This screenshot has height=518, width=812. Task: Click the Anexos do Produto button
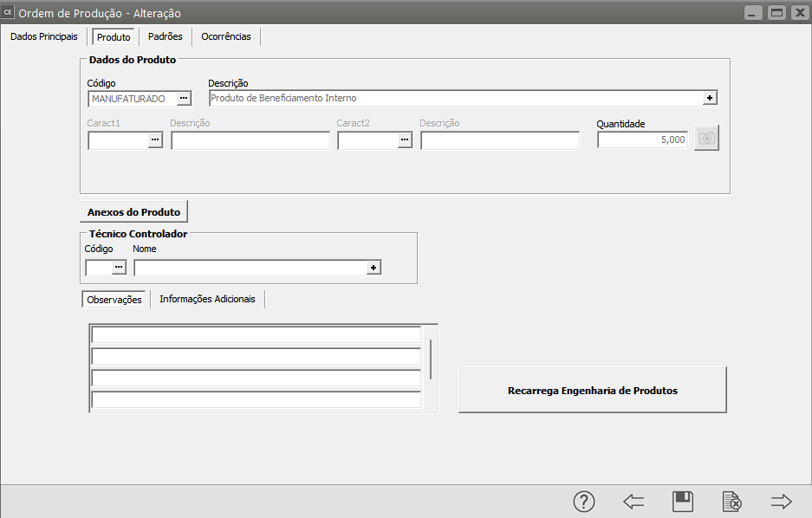pyautogui.click(x=133, y=212)
